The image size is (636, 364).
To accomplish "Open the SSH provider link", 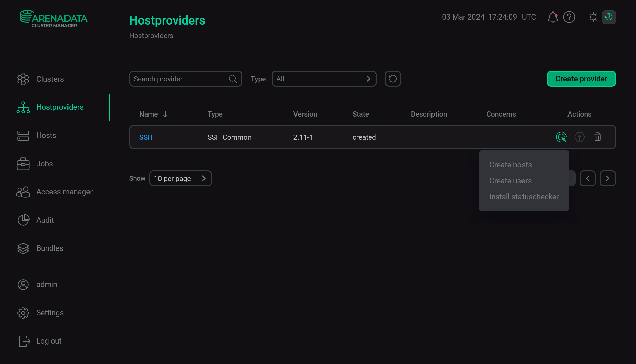I will (146, 137).
